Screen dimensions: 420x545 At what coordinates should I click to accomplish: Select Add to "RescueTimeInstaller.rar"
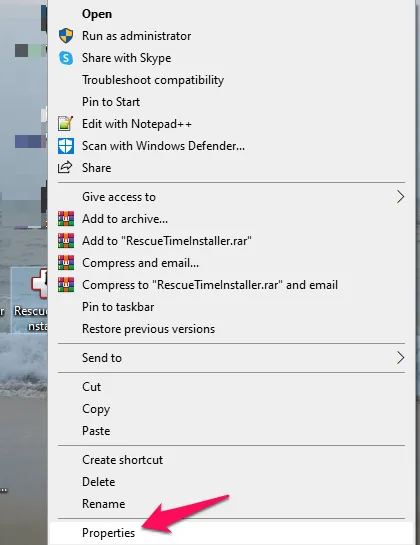click(x=231, y=241)
